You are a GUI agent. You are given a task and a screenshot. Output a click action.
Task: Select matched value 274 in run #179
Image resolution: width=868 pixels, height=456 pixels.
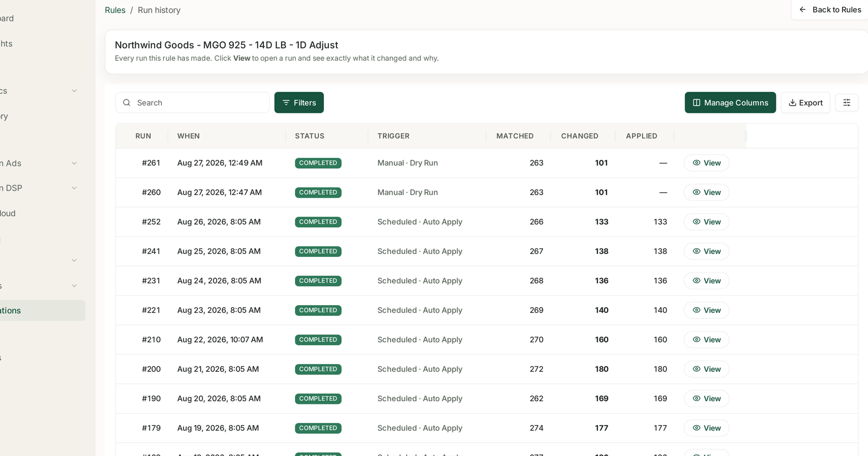537,428
